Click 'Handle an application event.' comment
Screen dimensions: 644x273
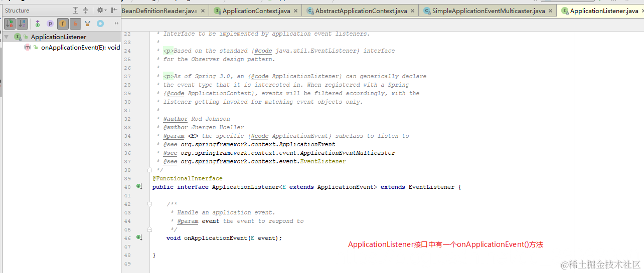226,212
